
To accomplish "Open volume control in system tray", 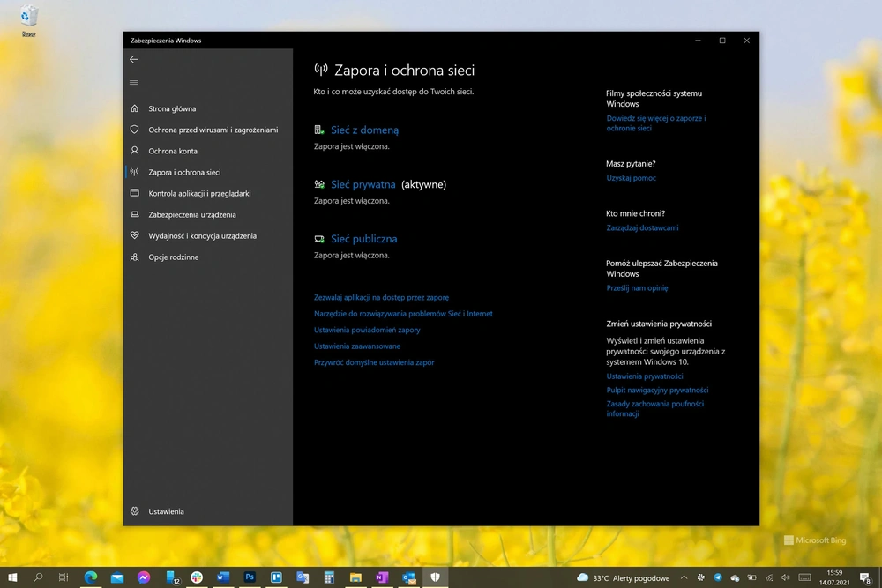I will 786,577.
